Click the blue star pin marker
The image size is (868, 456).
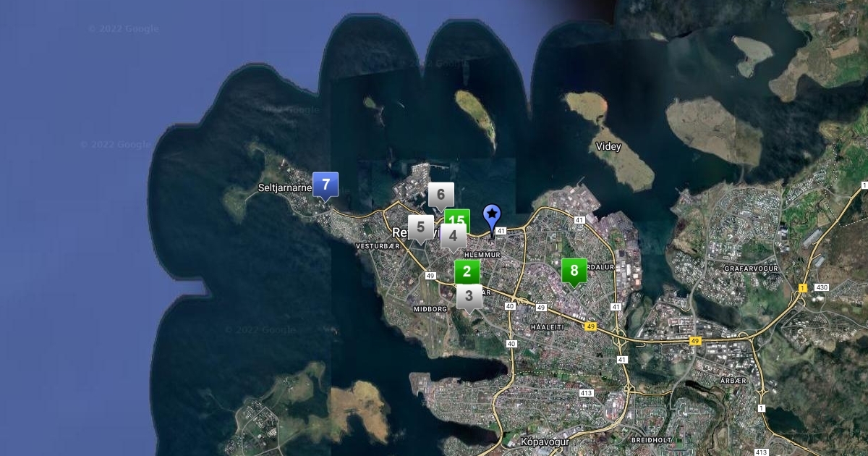(492, 216)
